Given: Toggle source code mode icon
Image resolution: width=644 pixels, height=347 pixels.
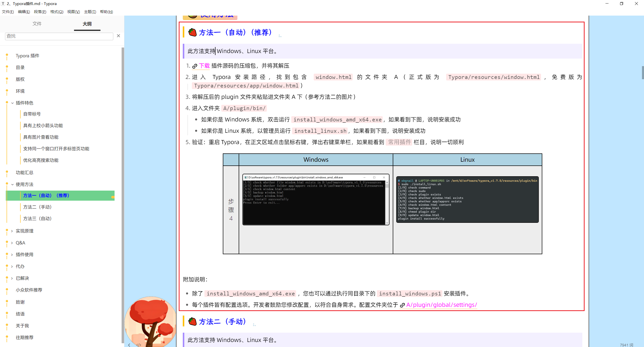Looking at the screenshot, I should pyautogui.click(x=139, y=345).
